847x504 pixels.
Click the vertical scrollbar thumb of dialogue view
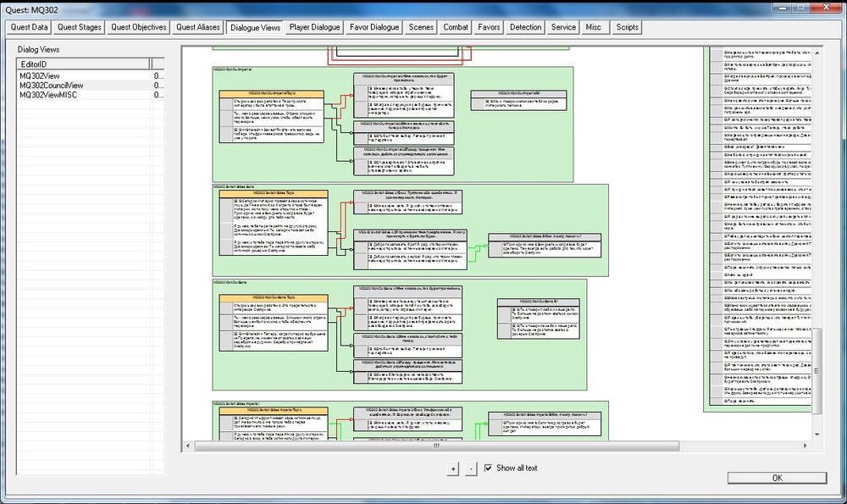817,371
